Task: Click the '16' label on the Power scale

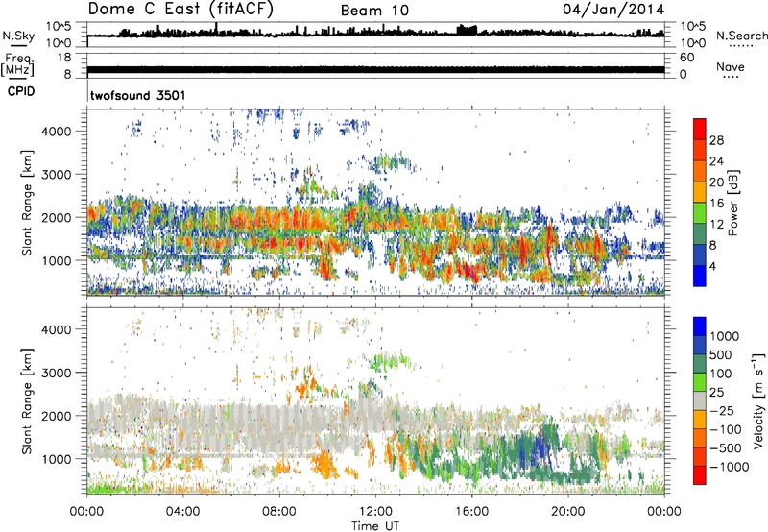Action: pos(716,204)
